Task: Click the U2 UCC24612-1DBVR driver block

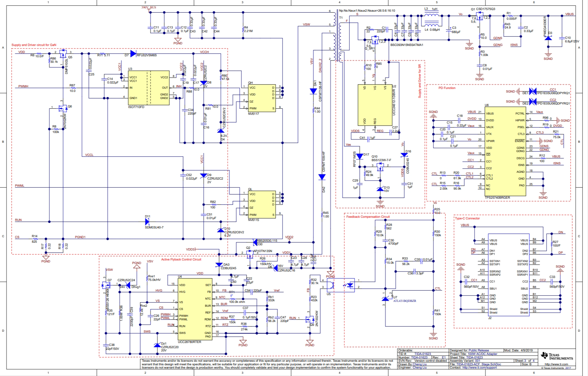Action: (x=375, y=105)
